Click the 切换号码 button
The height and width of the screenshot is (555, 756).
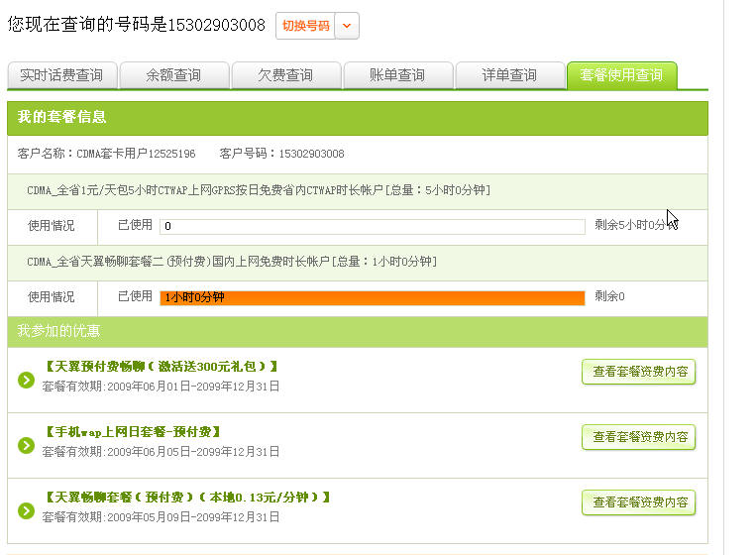(305, 26)
